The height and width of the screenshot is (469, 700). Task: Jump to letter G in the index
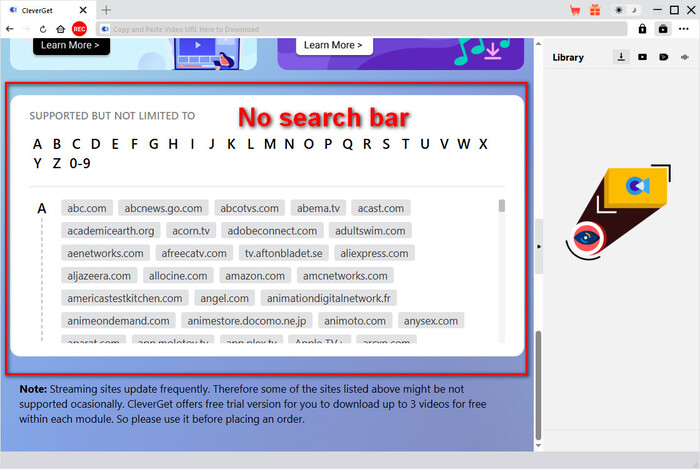pos(154,144)
